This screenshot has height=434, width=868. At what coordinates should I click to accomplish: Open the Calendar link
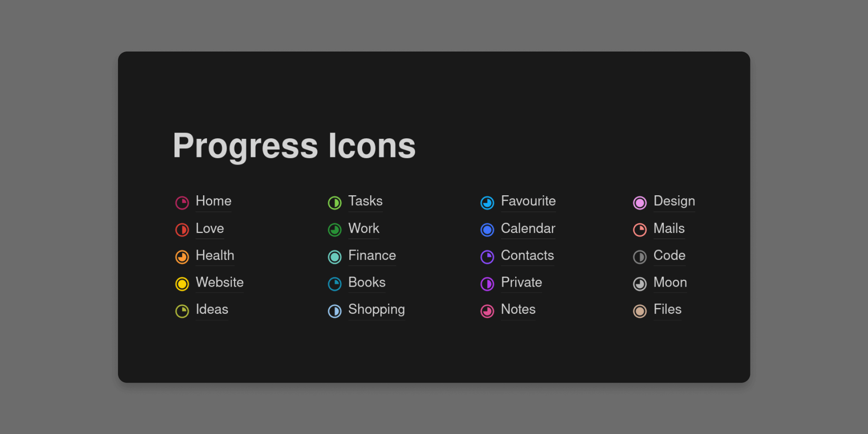pos(528,228)
